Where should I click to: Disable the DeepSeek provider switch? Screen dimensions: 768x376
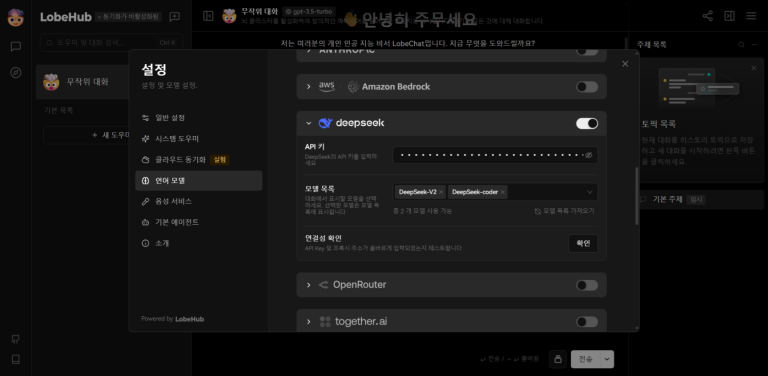[587, 123]
